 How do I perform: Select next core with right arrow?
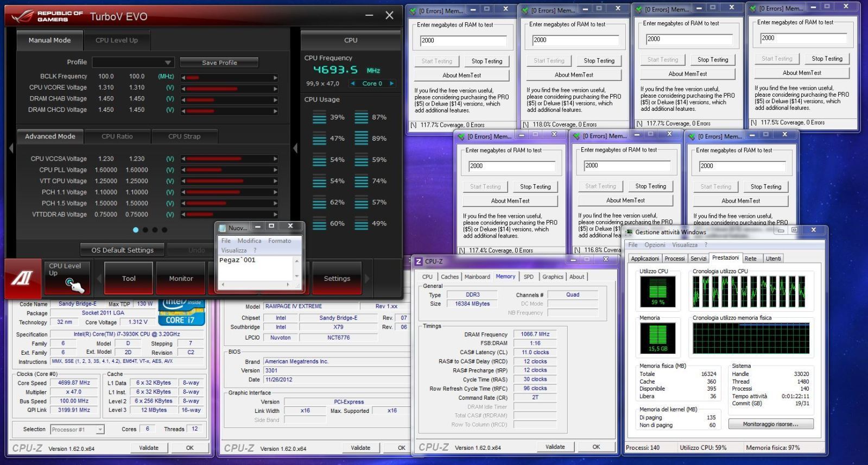pos(391,84)
